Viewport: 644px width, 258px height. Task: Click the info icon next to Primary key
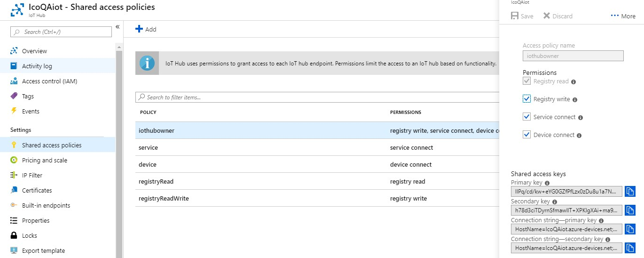point(547,183)
